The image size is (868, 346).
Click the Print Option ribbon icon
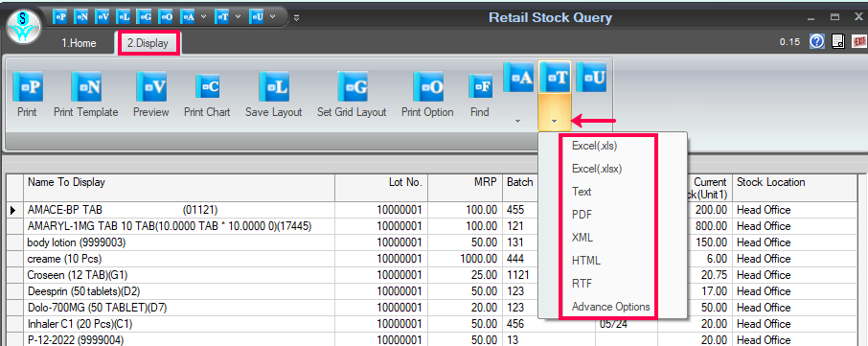428,87
